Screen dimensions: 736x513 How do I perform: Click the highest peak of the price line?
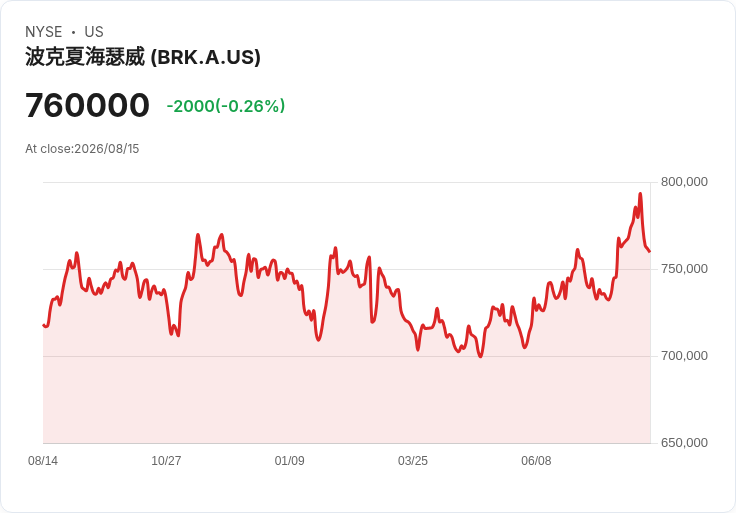point(640,194)
